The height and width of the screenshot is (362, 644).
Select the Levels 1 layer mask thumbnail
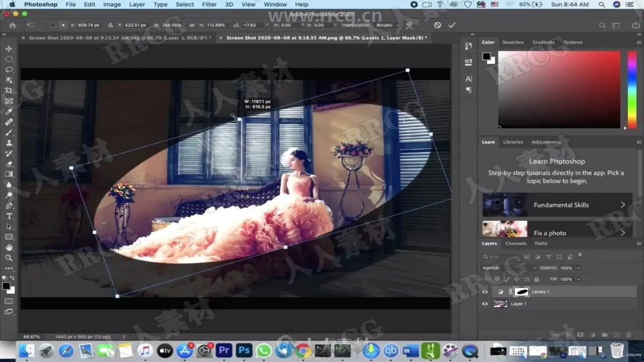pyautogui.click(x=522, y=292)
